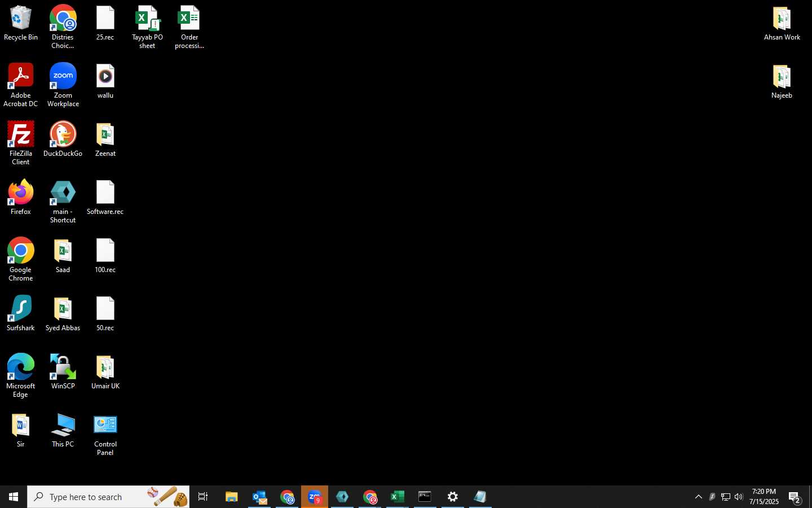This screenshot has height=508, width=812.
Task: Open the Action Center notifications icon
Action: coord(795,497)
